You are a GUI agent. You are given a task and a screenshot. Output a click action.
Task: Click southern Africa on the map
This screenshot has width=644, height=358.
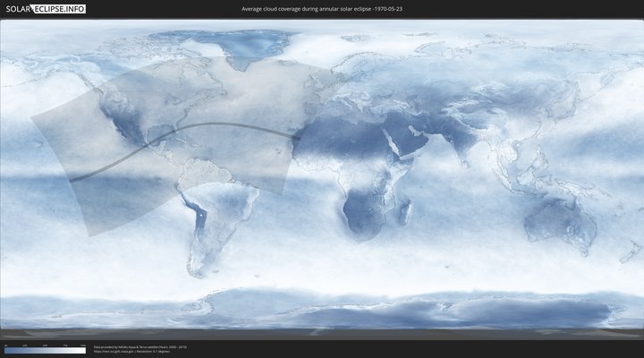click(x=362, y=215)
